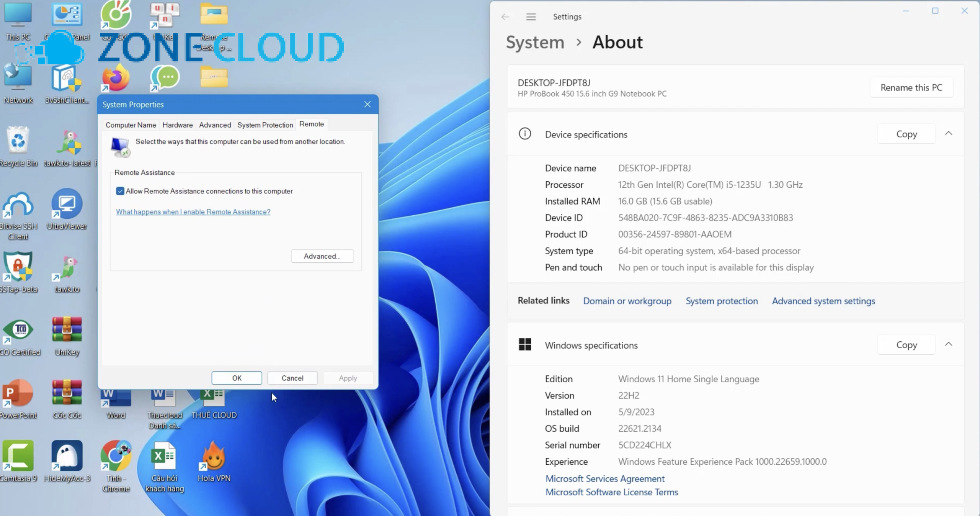Open the Tinh - Chrome shortcut
The height and width of the screenshot is (516, 980).
(116, 467)
